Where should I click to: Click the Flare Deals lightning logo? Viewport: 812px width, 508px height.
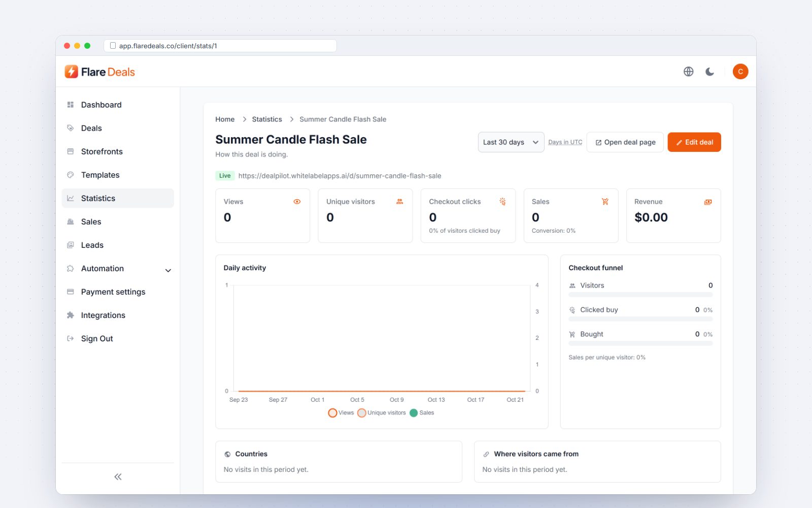[72, 72]
